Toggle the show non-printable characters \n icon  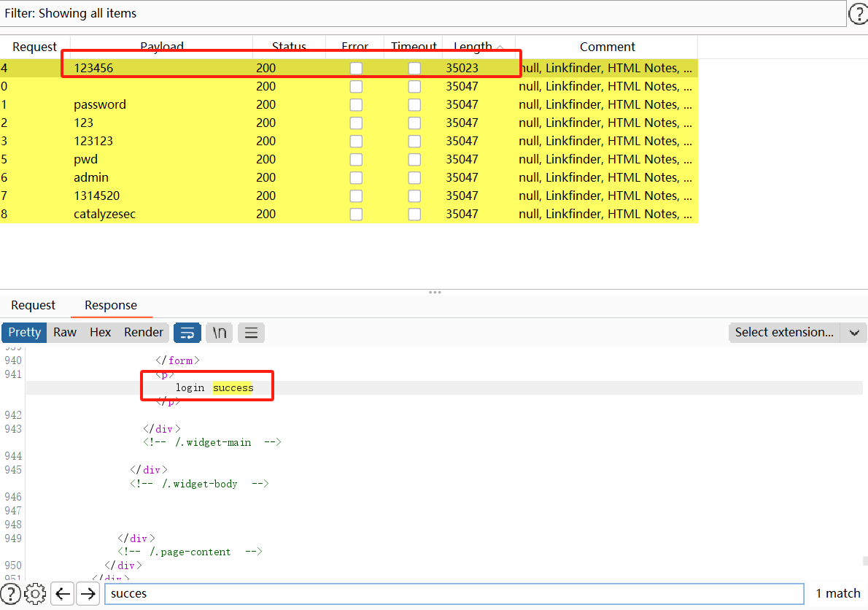point(220,333)
